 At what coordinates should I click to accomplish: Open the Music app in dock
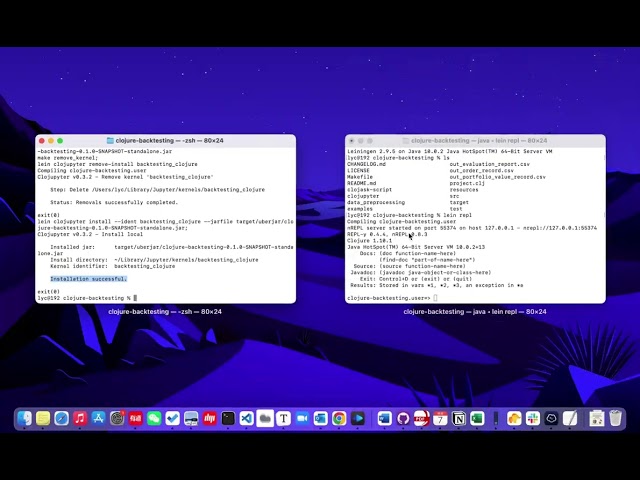point(80,418)
